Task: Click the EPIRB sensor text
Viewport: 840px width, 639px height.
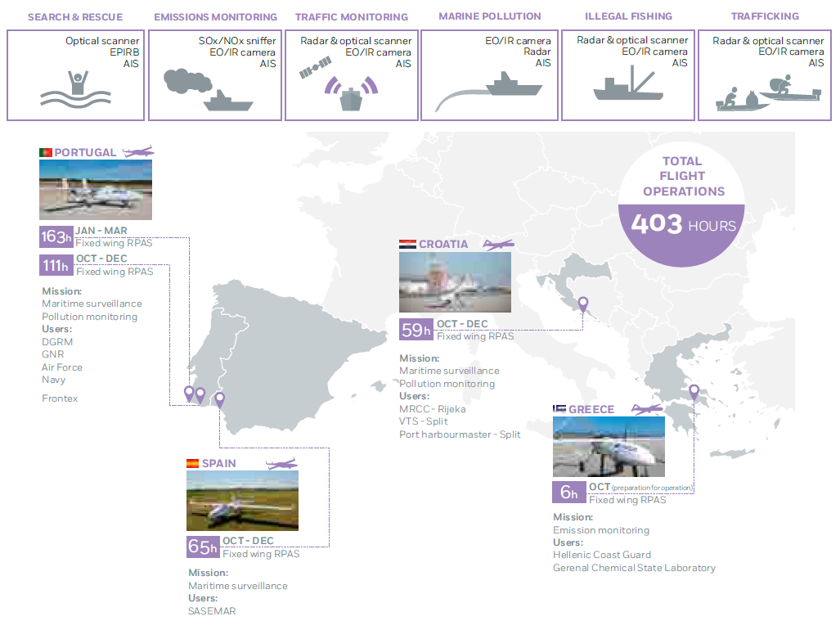Action: click(x=124, y=52)
